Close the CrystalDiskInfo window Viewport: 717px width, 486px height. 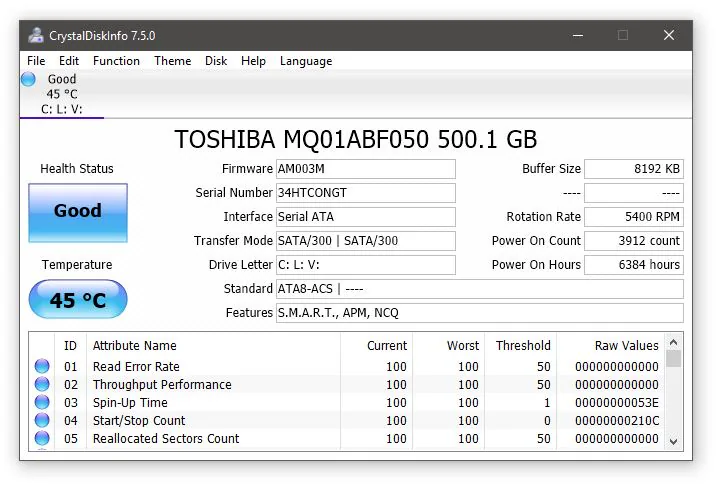coord(669,35)
